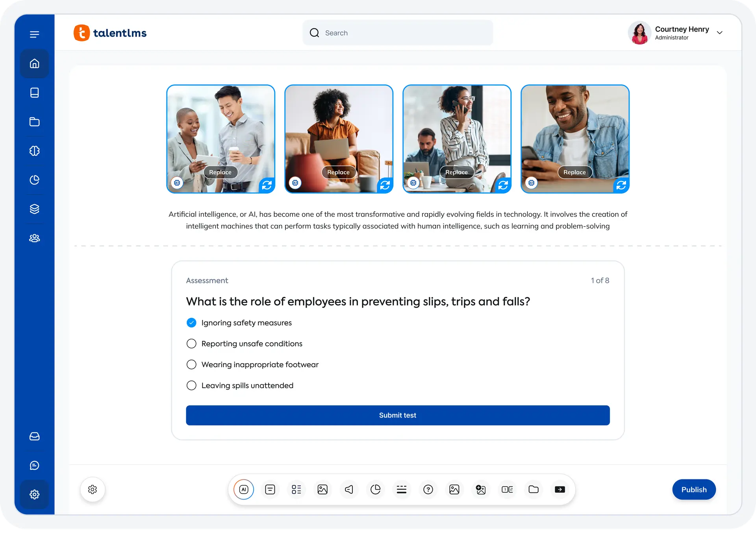Open the users group sidebar icon
The image size is (756, 533).
[x=35, y=238]
